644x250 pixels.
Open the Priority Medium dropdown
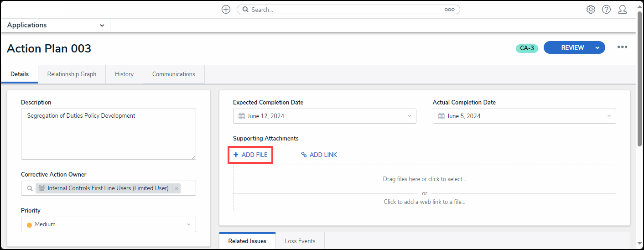[109, 224]
